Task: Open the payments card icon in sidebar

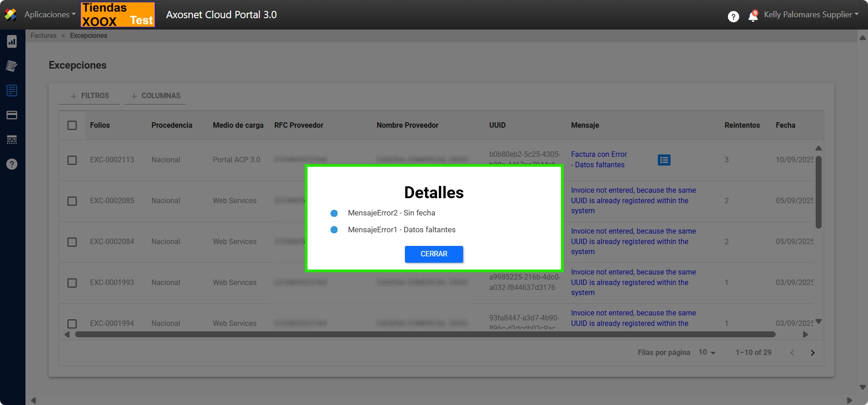Action: click(12, 115)
